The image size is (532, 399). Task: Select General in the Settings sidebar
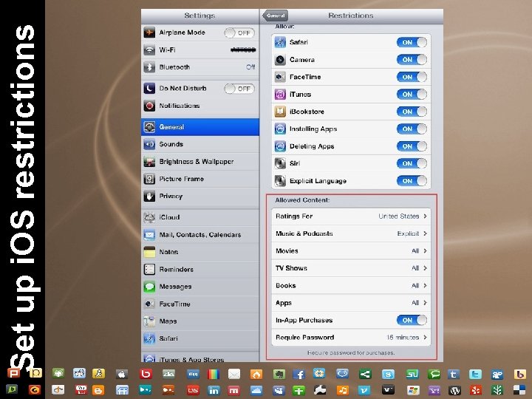coord(200,127)
